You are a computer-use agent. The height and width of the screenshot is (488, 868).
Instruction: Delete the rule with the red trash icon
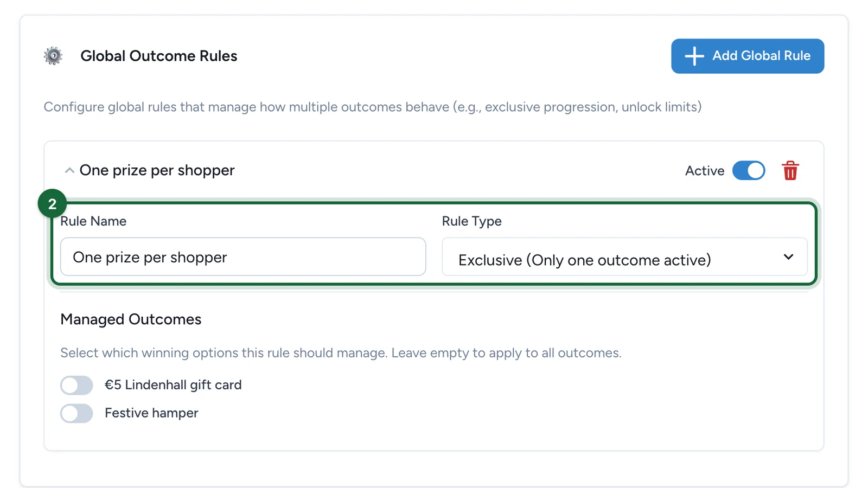point(790,171)
